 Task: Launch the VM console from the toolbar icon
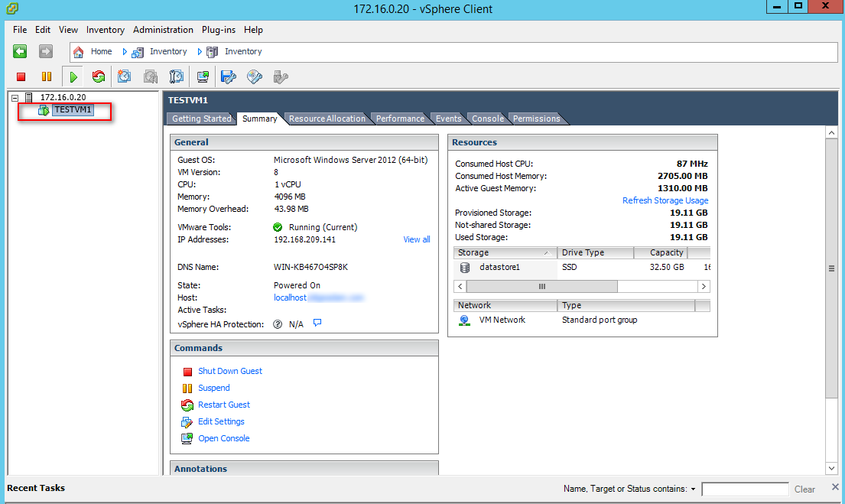(x=203, y=77)
